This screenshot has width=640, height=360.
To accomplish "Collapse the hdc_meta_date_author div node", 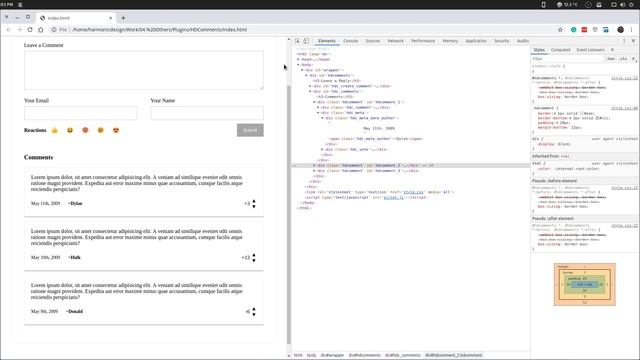I will [322, 118].
